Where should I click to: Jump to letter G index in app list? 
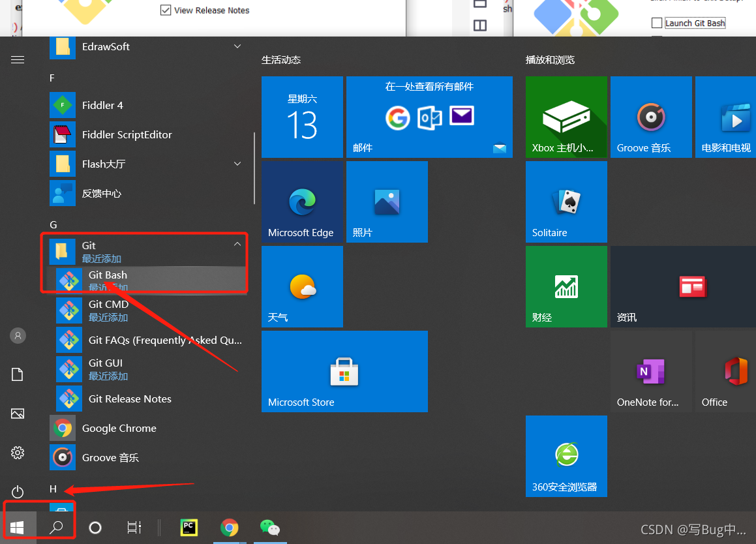pos(53,225)
